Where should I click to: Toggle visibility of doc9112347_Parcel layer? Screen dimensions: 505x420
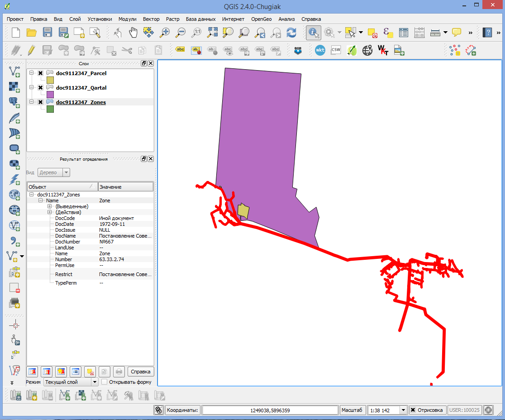[x=40, y=73]
